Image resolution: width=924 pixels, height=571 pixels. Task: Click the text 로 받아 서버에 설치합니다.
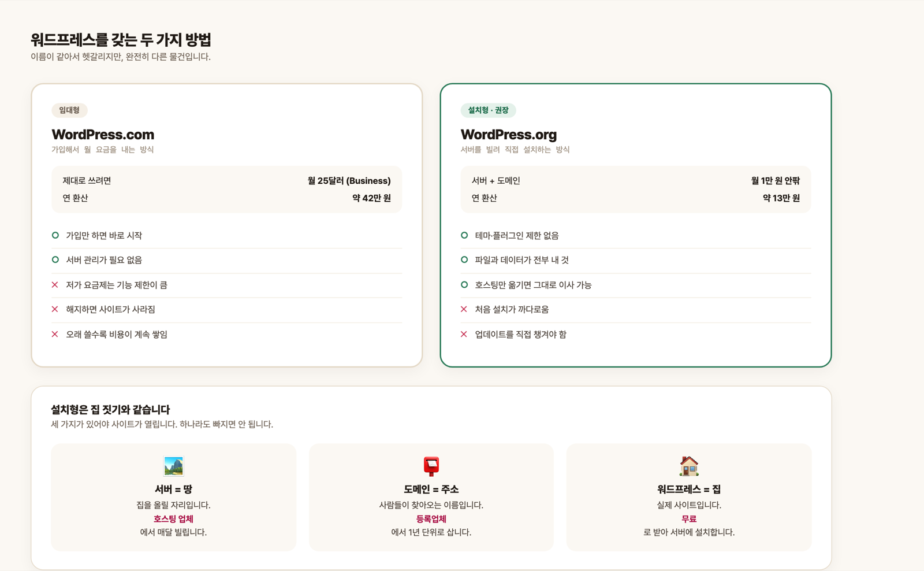[x=689, y=532]
